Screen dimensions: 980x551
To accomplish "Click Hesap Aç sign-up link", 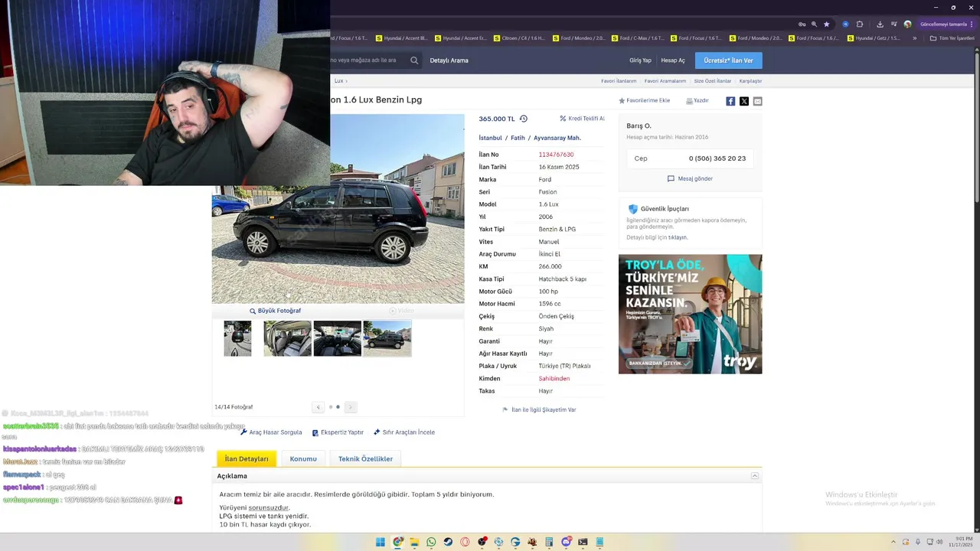I will (x=673, y=60).
